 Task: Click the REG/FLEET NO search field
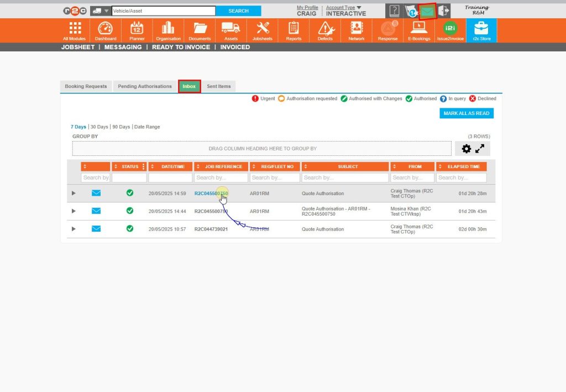[x=274, y=177]
